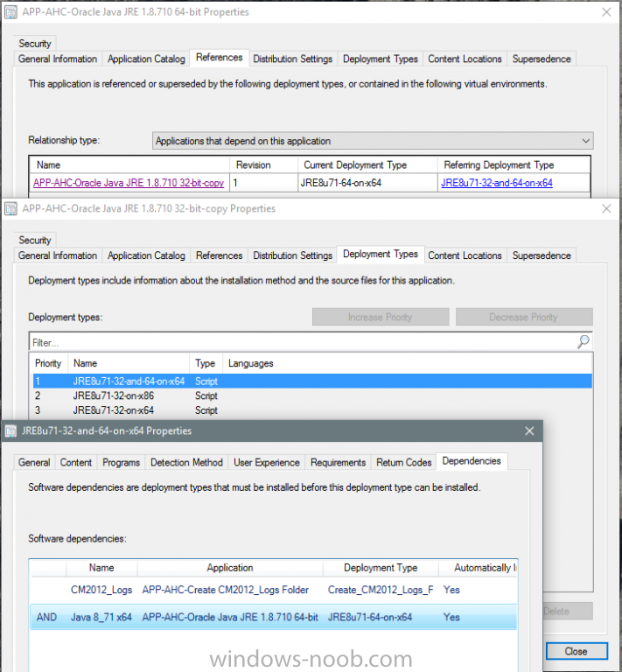Click the Create_CM2012_Logs_F deployment type cell
The height and width of the screenshot is (672, 622).
pos(381,590)
